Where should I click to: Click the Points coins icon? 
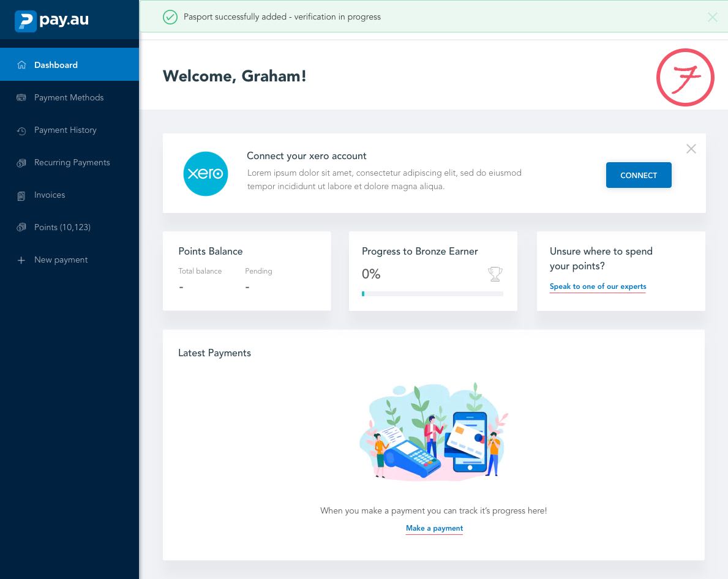click(x=21, y=228)
